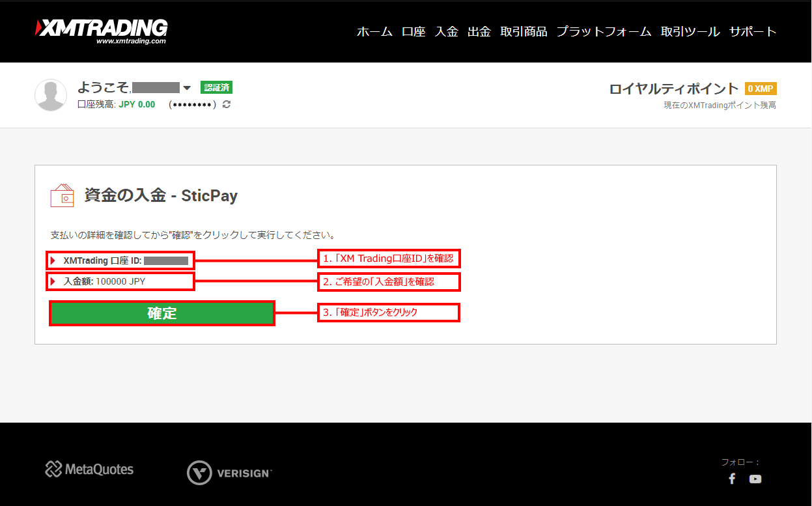Click the red arrow beside 入金額
The image size is (812, 506).
coord(53,281)
